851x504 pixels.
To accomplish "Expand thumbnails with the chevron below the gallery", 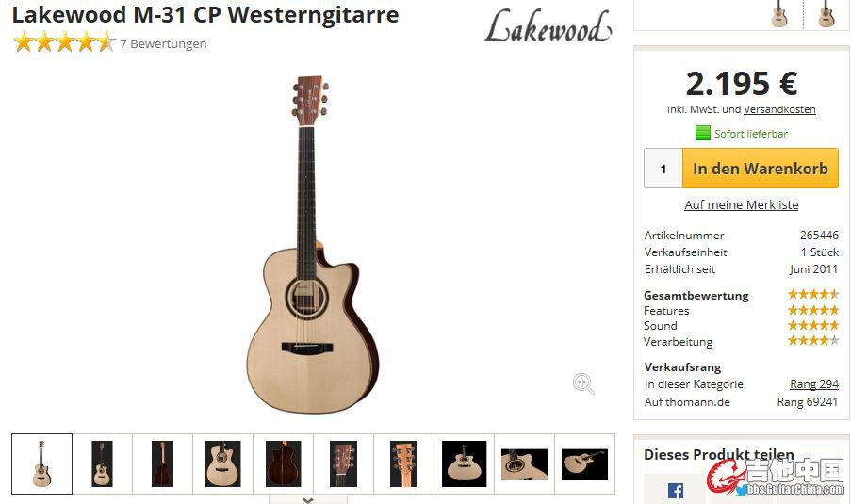I will (308, 499).
